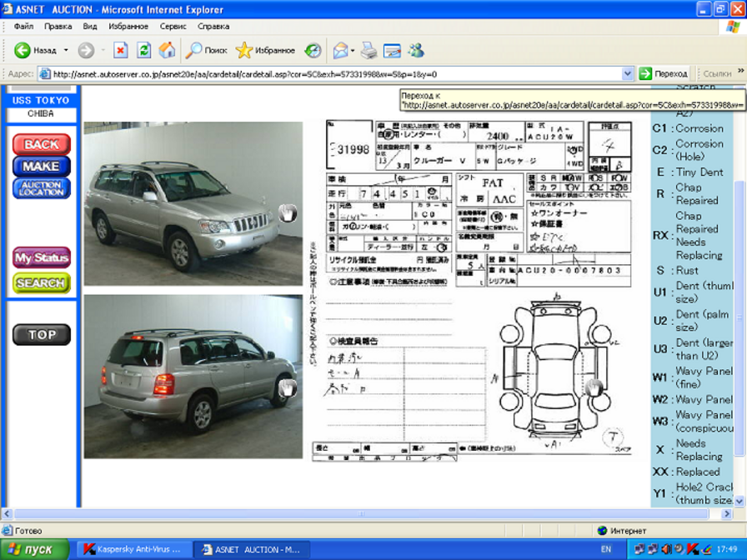
Task: Click the address bar URL field
Action: click(x=336, y=74)
